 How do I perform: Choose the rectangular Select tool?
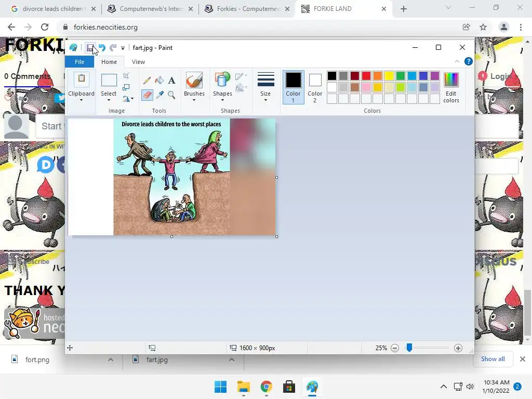tap(109, 81)
